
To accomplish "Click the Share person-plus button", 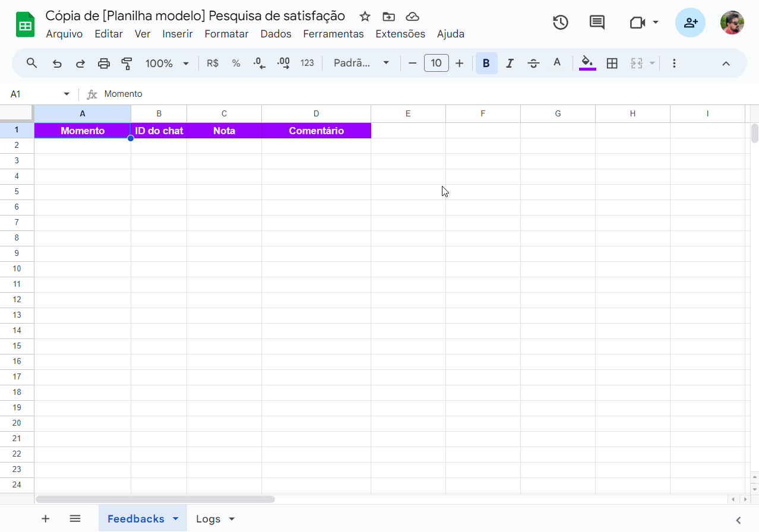I will tap(691, 23).
